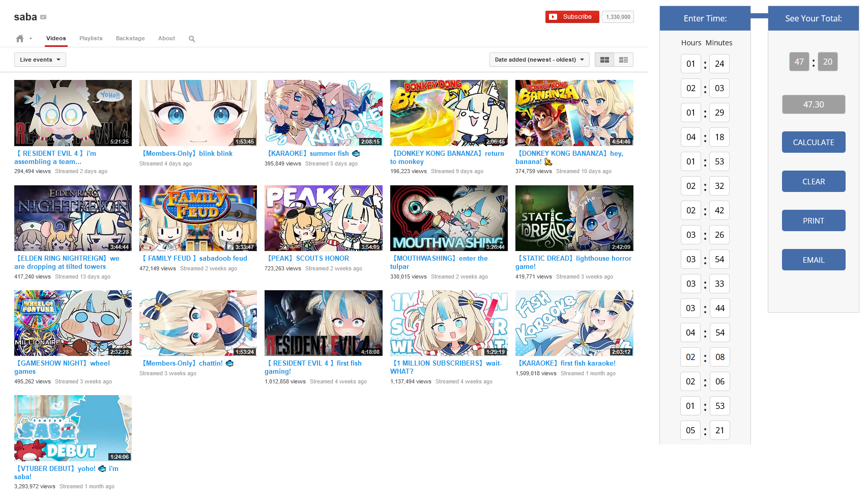
Task: Open Donkey Kong Bananza hey banana thumbnail
Action: (x=574, y=113)
